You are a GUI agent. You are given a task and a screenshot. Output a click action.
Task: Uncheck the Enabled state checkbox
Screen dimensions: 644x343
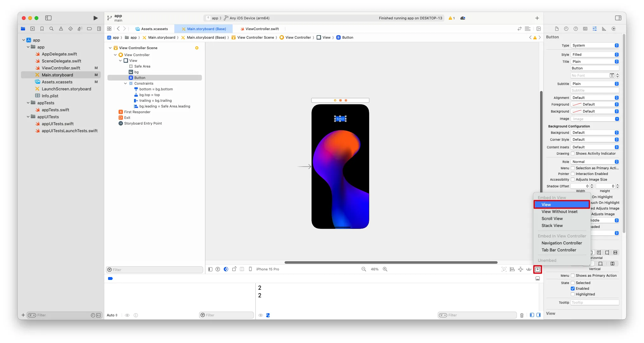[x=573, y=288]
